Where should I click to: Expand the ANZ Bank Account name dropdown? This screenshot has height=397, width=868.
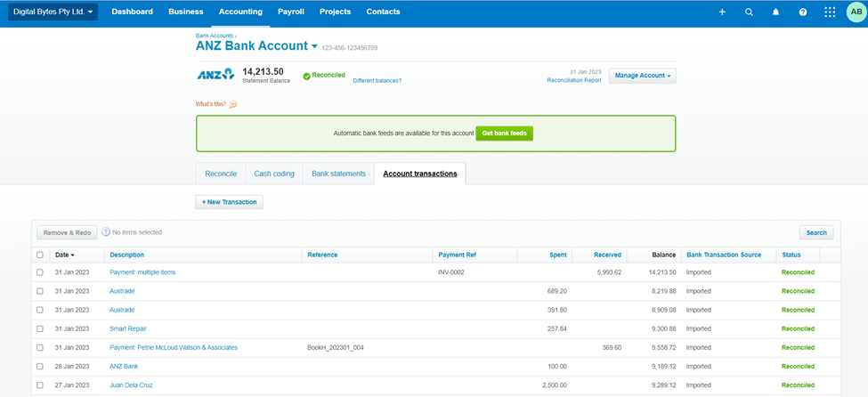point(314,46)
